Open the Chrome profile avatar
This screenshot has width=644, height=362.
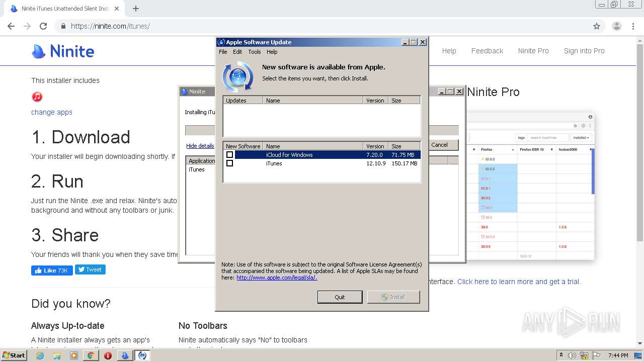pos(616,26)
